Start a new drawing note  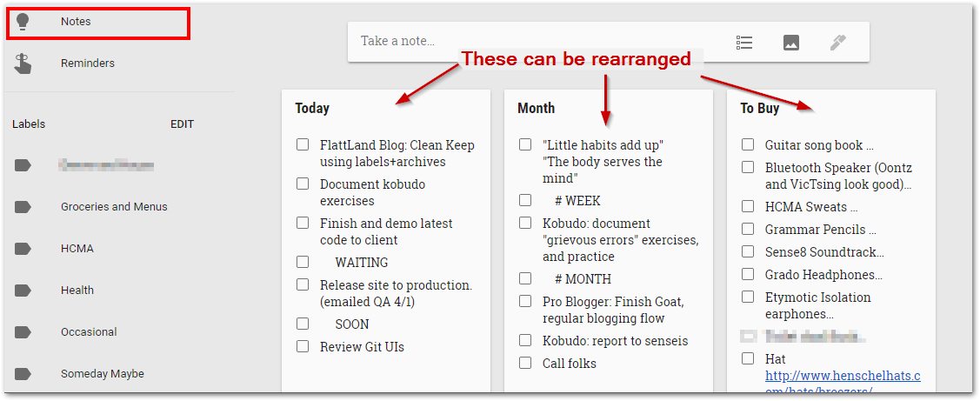point(837,43)
